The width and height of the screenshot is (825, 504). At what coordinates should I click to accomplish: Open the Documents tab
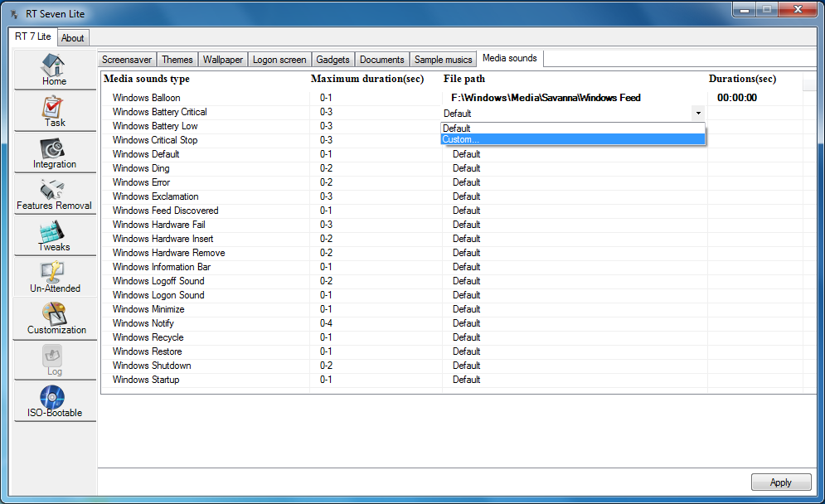(382, 60)
